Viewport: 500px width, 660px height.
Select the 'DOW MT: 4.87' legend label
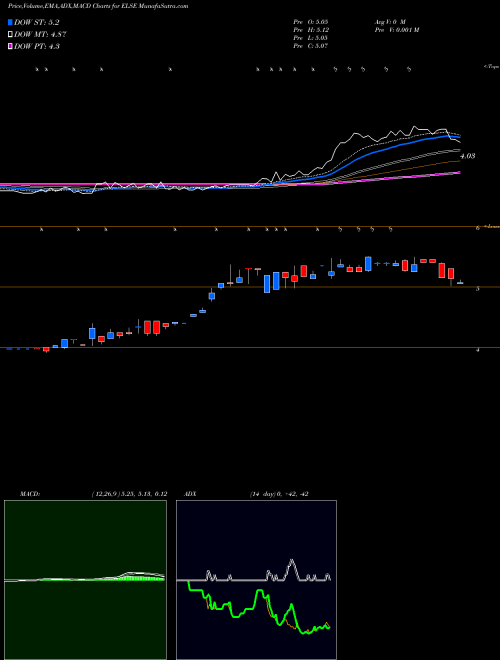click(40, 35)
